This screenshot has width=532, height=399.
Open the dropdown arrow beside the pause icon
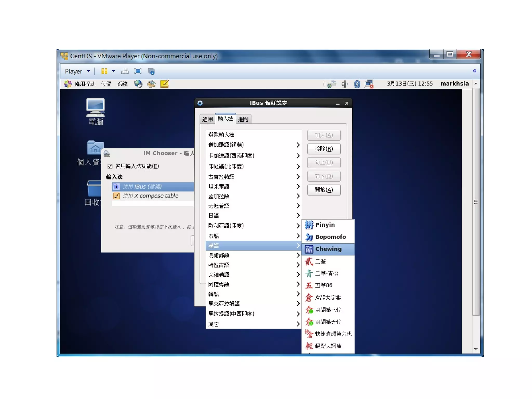(113, 71)
